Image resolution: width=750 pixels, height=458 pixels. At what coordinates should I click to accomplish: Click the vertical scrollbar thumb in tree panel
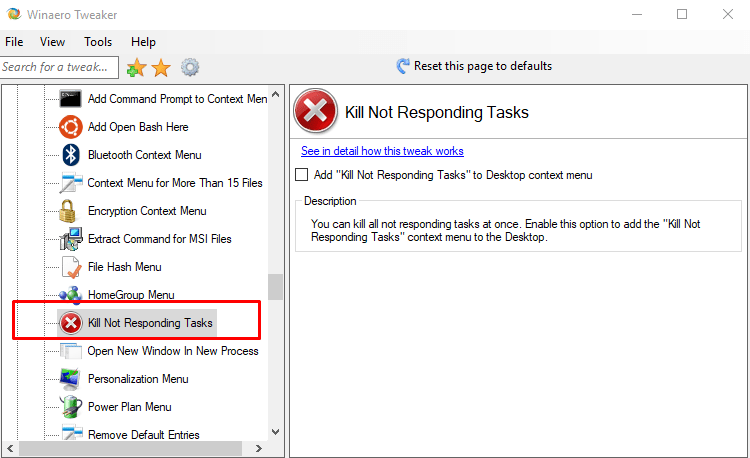coord(275,286)
